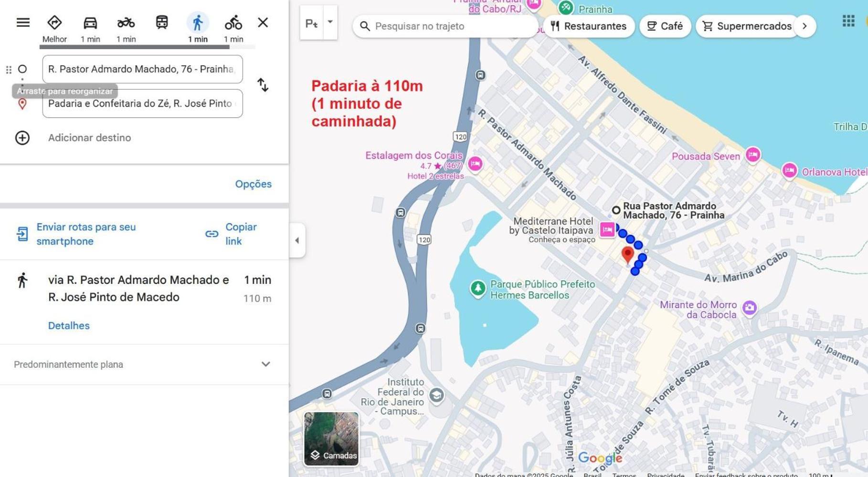Open route Detalhes

click(x=69, y=326)
